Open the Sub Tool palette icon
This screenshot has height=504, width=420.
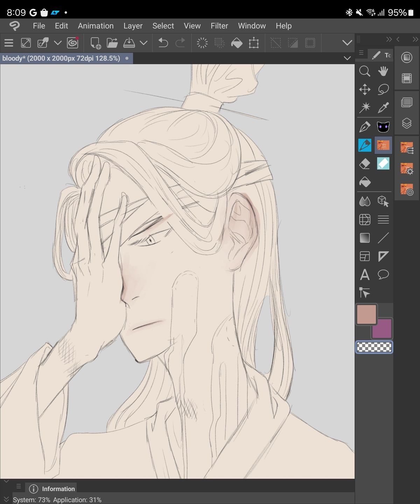coord(407,148)
